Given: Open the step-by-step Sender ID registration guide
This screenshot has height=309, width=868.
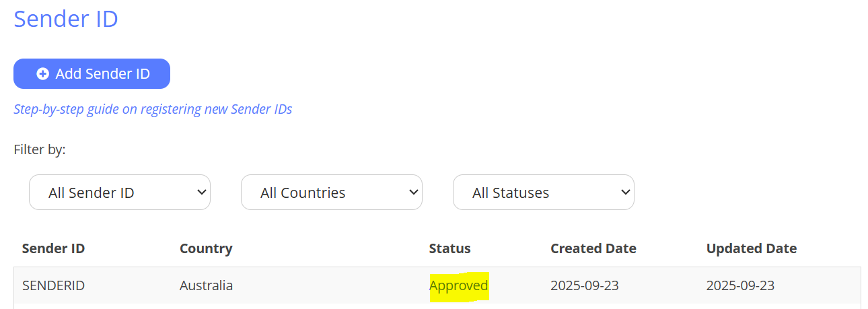Looking at the screenshot, I should (153, 109).
